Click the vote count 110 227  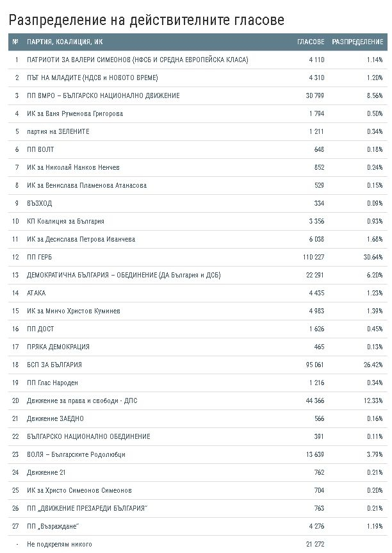pos(313,257)
